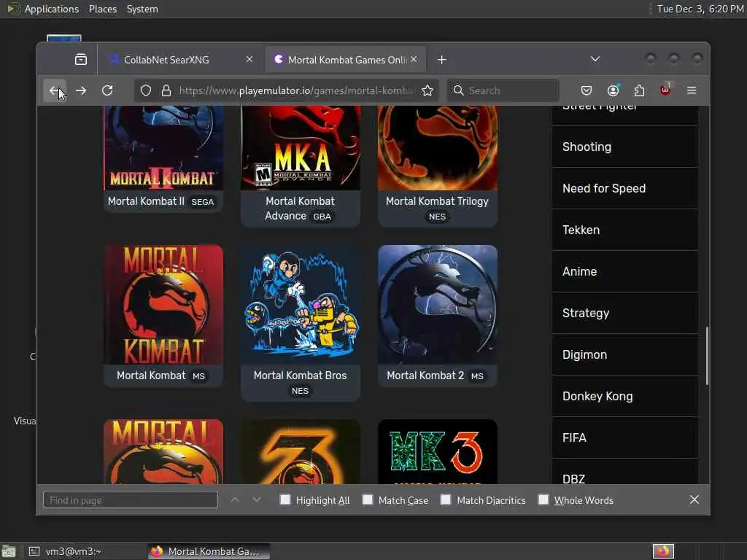Open the Firefox hamburger menu
747x560 pixels.
[692, 90]
